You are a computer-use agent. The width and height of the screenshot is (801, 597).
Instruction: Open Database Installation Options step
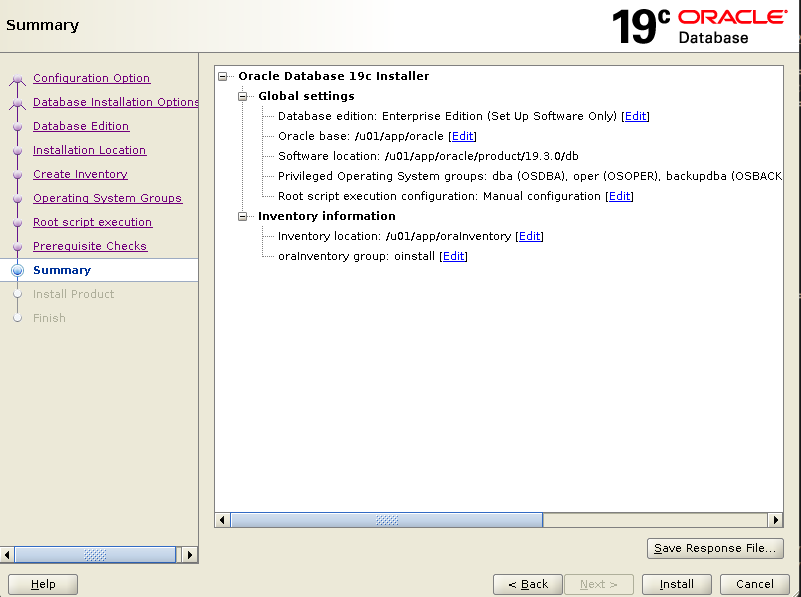(115, 102)
